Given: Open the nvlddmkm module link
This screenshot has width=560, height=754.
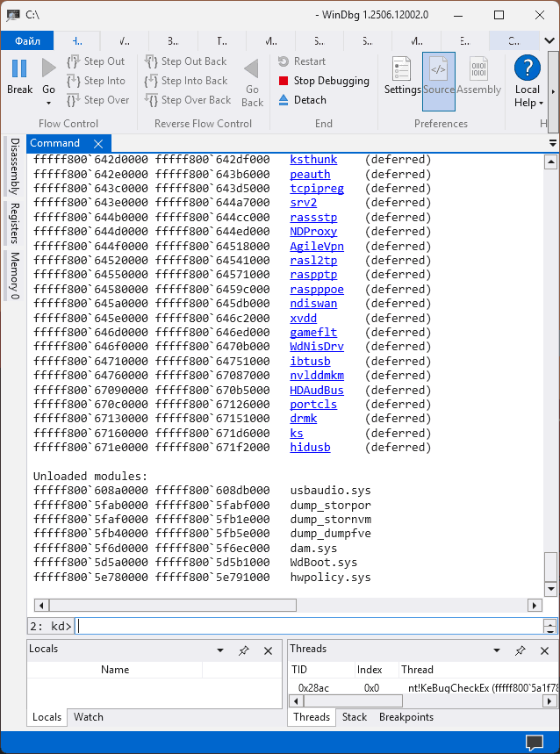Looking at the screenshot, I should coord(317,376).
